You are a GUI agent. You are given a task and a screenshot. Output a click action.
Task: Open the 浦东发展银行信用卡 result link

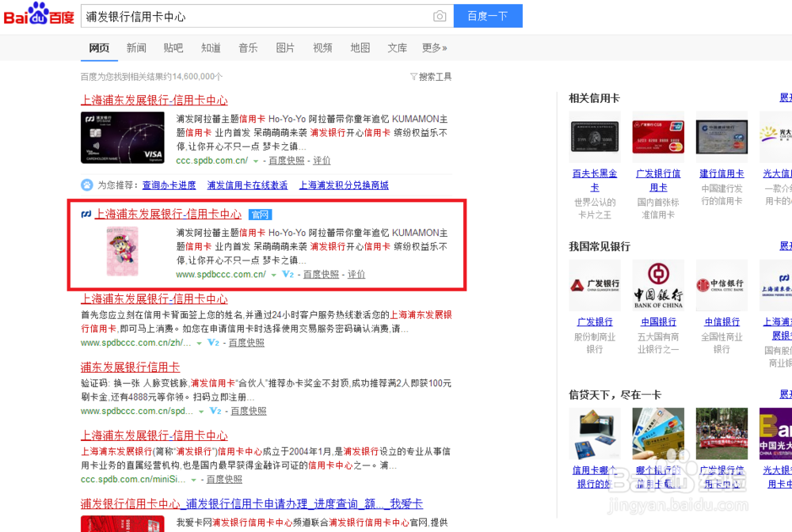click(131, 367)
